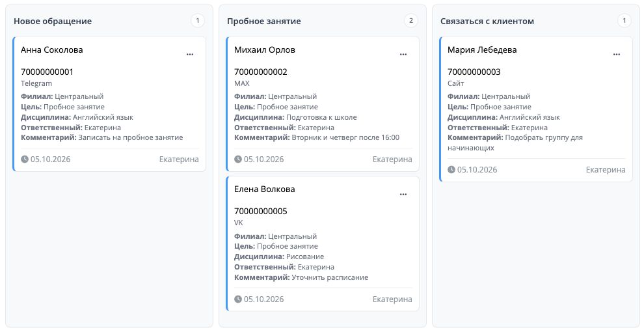This screenshot has width=644, height=332.
Task: Click Филиал: Центральный on Анна Соколова card
Action: click(x=62, y=96)
